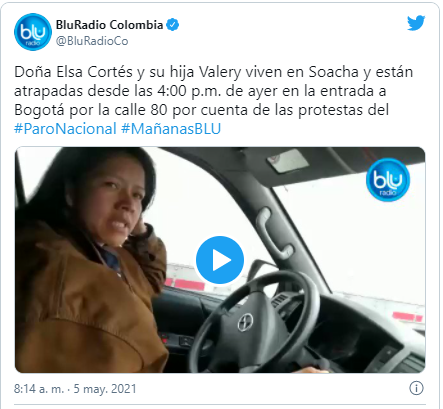Click the tweet text about Doña Elsa Cortés
Viewport: 443px width, 409px height.
pyautogui.click(x=213, y=100)
